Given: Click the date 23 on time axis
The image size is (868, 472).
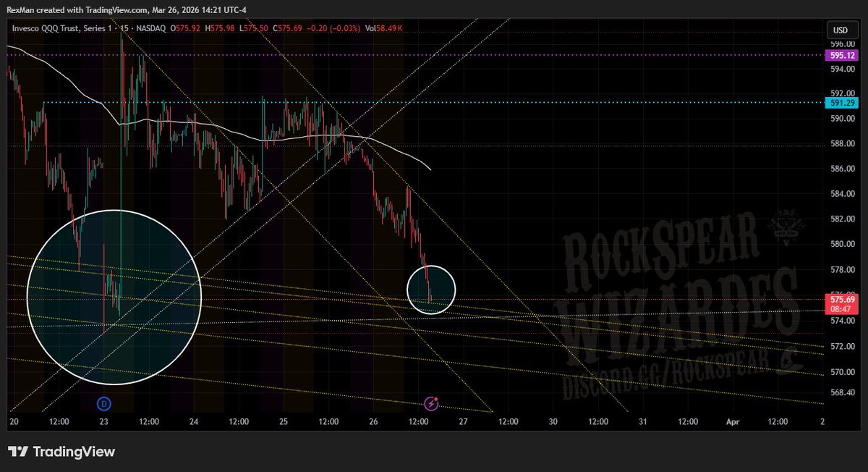Looking at the screenshot, I should [104, 421].
